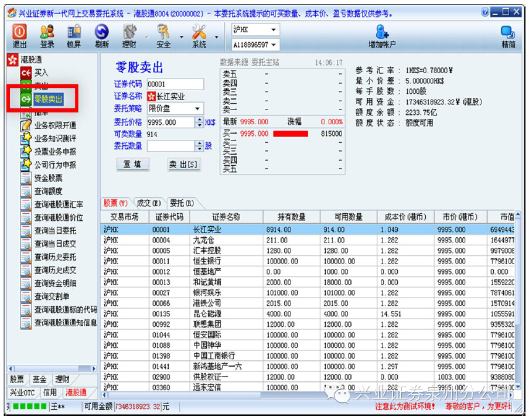
Task: Switch to the 股票(W) tab
Action: tap(116, 203)
